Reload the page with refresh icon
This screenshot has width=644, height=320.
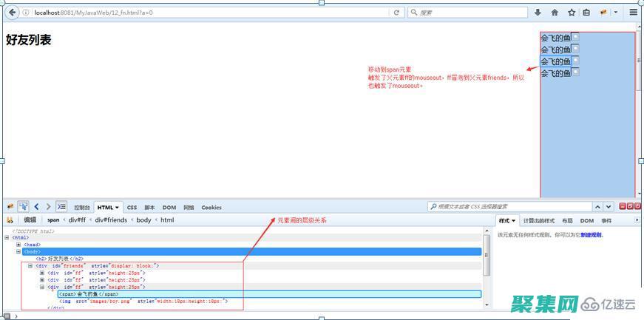pyautogui.click(x=396, y=13)
